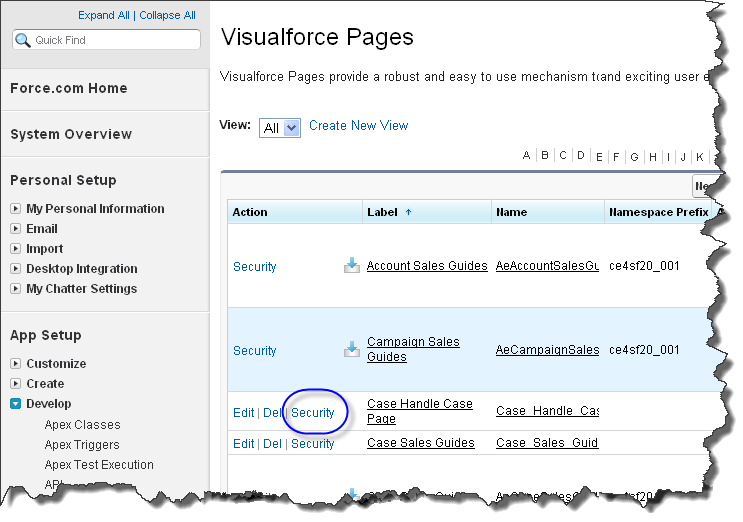
Task: Click Security for Account Sales Guides
Action: (254, 267)
